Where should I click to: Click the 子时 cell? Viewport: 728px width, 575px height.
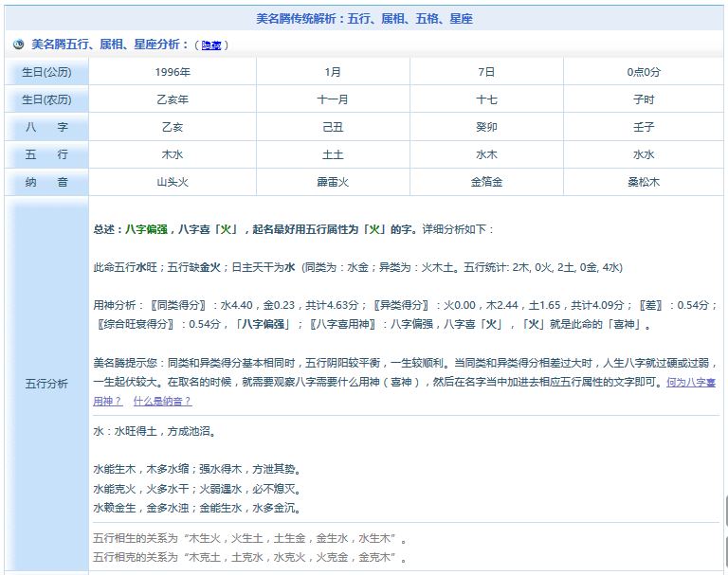point(644,99)
